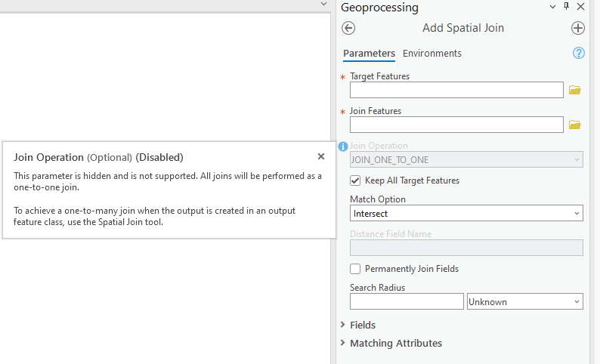Uncheck Keep All Target Features
600x364 pixels.
tap(355, 180)
